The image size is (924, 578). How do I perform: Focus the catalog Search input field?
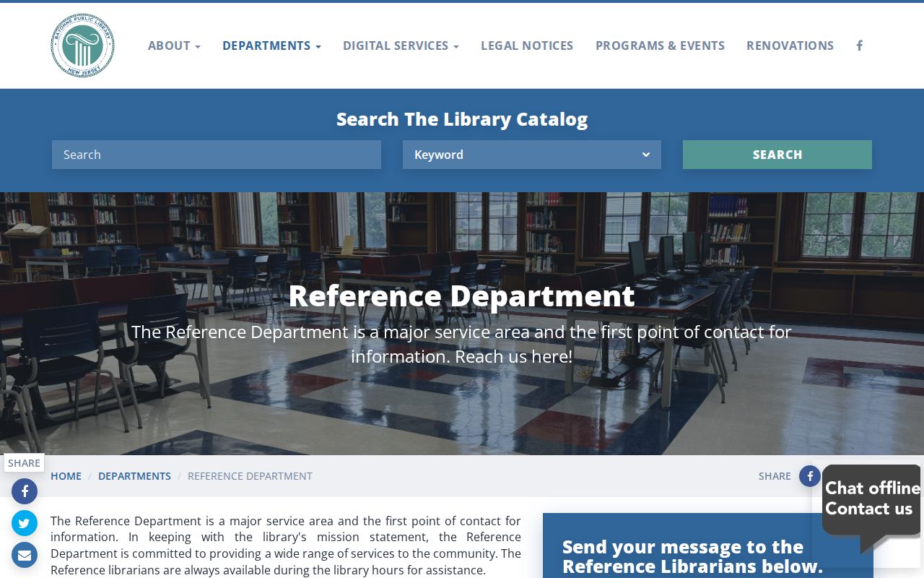[217, 155]
